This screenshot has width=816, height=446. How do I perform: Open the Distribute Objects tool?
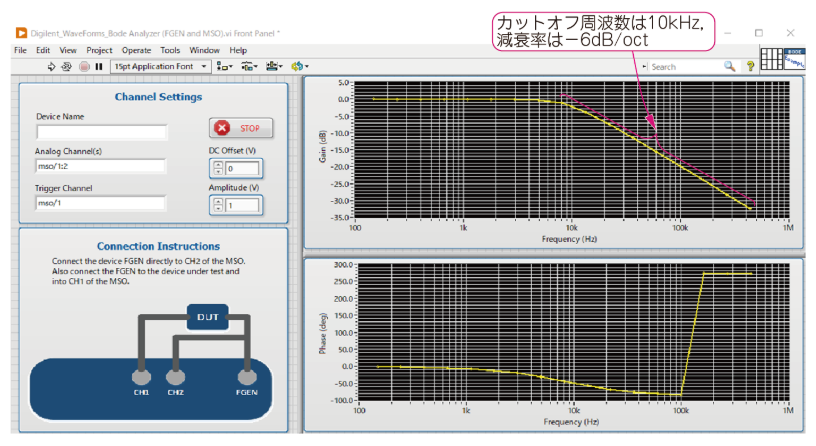coord(249,67)
